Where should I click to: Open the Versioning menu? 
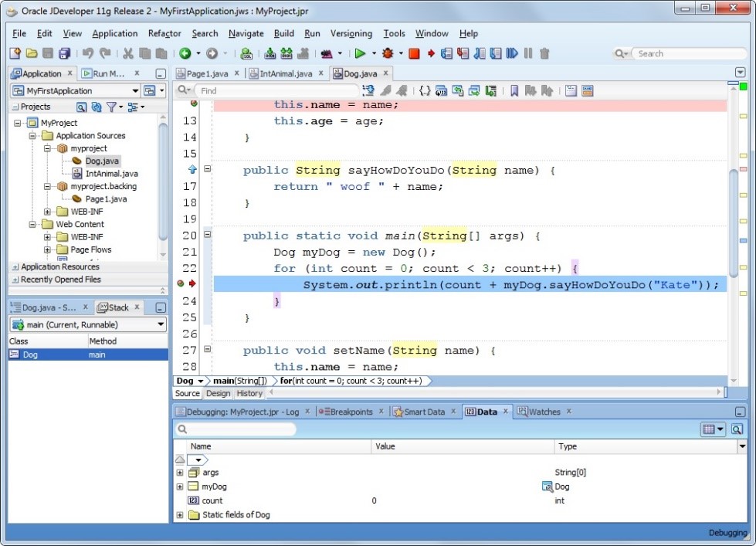(351, 33)
